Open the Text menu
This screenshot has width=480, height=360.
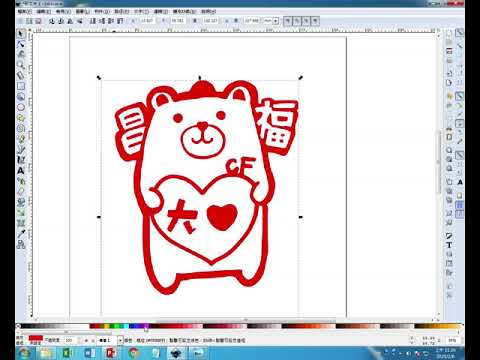(141, 11)
